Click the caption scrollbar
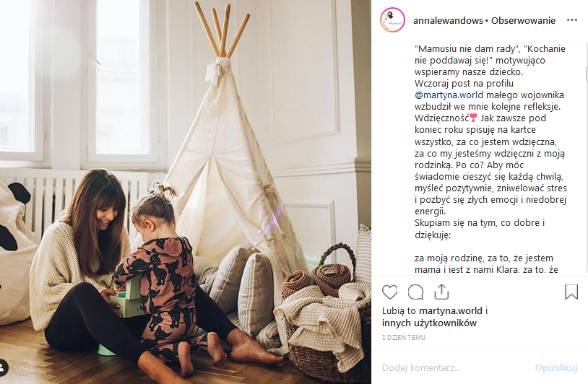 [x=586, y=74]
